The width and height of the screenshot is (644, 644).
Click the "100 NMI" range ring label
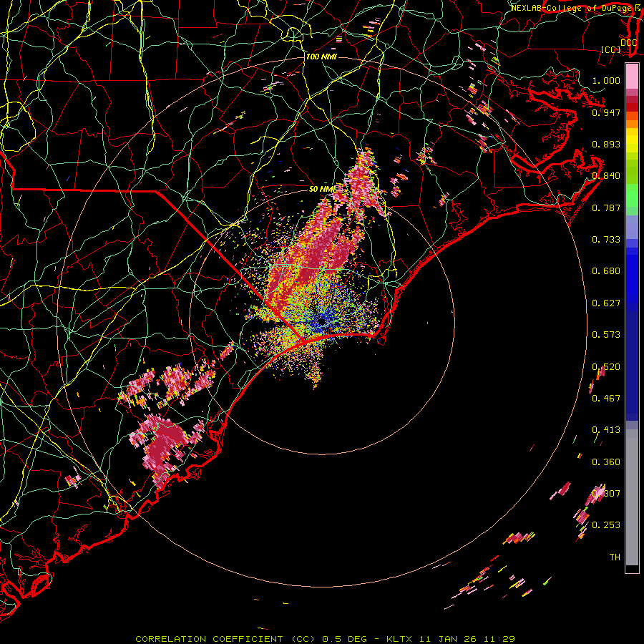321,57
